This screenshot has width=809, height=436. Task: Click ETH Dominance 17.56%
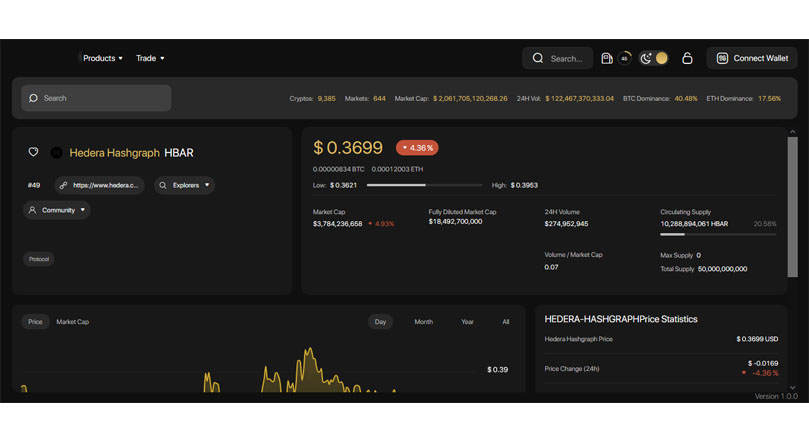click(x=769, y=98)
